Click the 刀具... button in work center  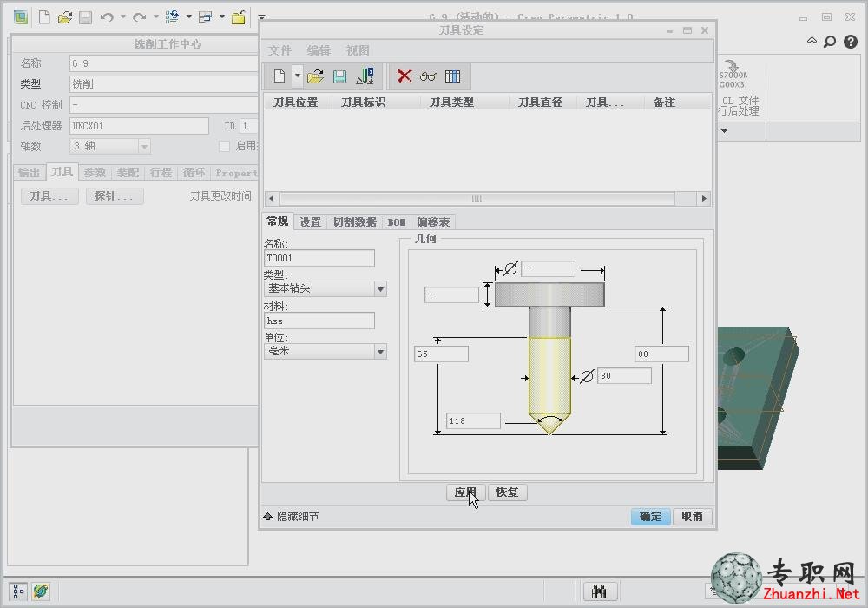point(49,196)
